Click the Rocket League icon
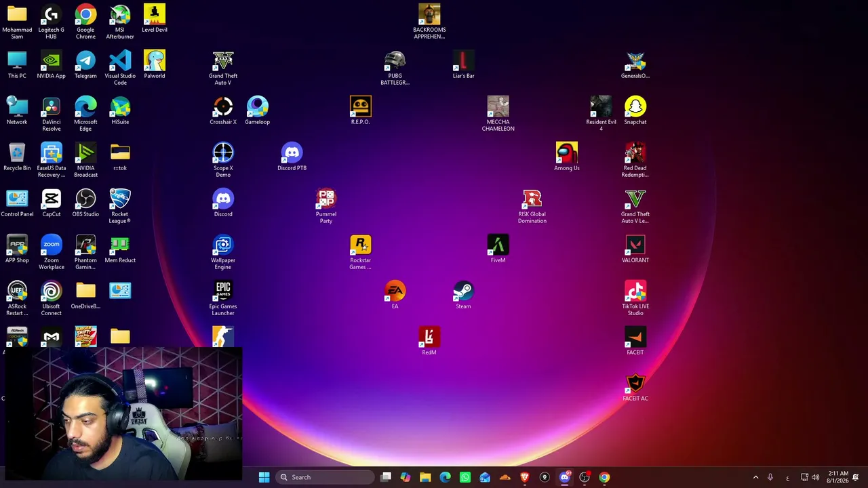Image resolution: width=868 pixels, height=488 pixels. point(120,206)
